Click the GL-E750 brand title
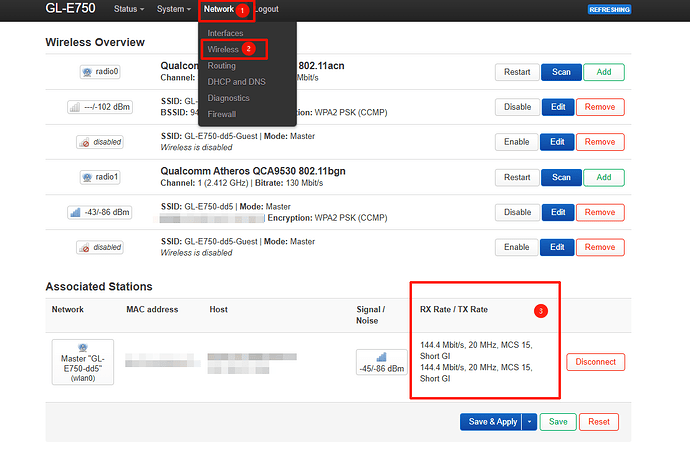This screenshot has height=455, width=690. [x=71, y=9]
